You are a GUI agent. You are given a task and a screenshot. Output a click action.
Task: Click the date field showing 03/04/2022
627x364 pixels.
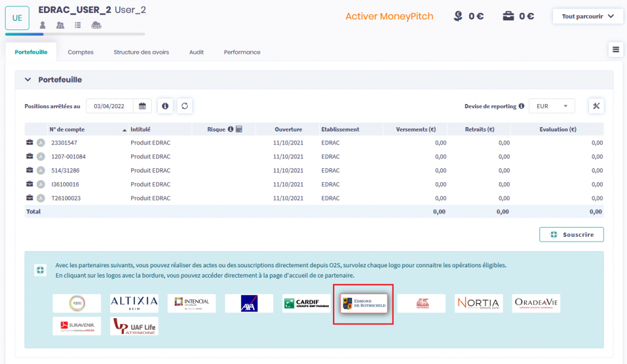(x=110, y=106)
